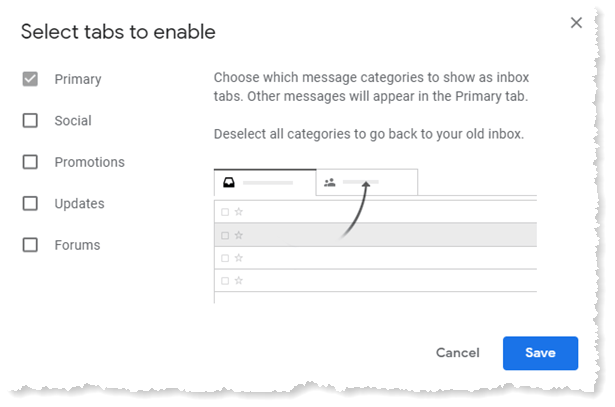Enable the Social tab checkbox

coord(31,120)
